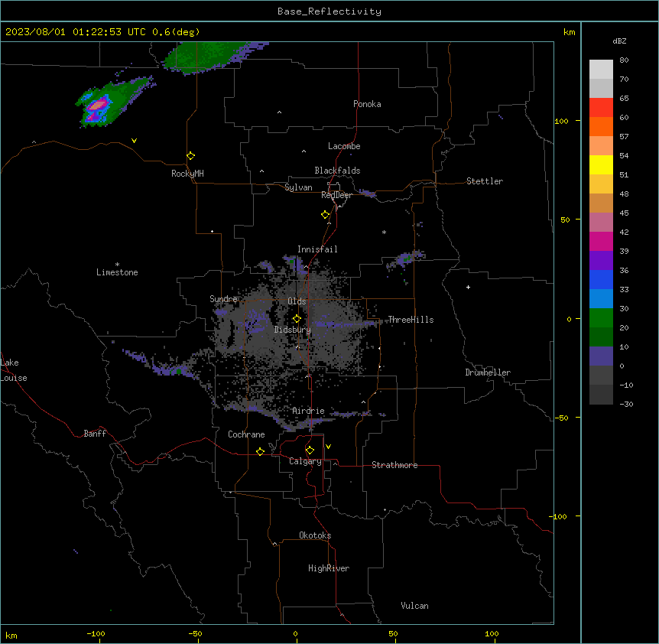Click the ThreeHills label

point(411,320)
